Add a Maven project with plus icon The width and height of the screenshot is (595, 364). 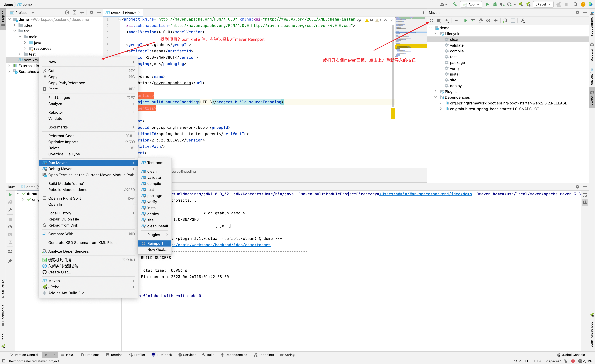(456, 21)
